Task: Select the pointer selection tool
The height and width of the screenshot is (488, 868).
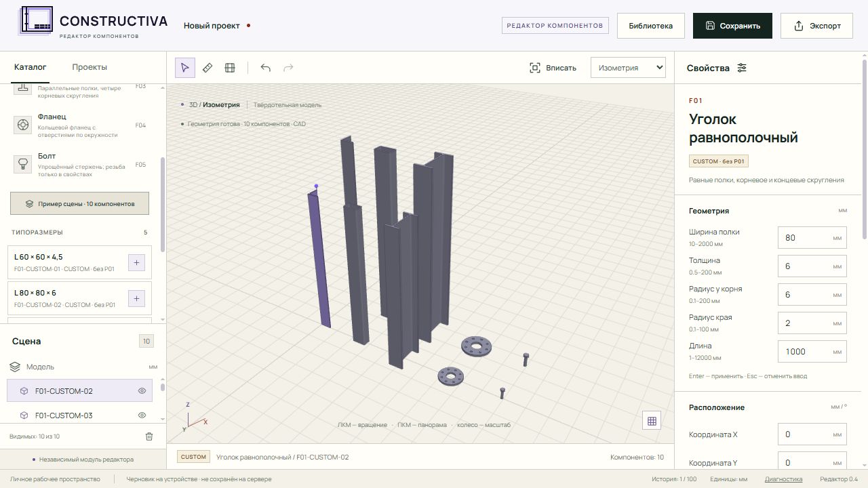Action: click(x=185, y=68)
